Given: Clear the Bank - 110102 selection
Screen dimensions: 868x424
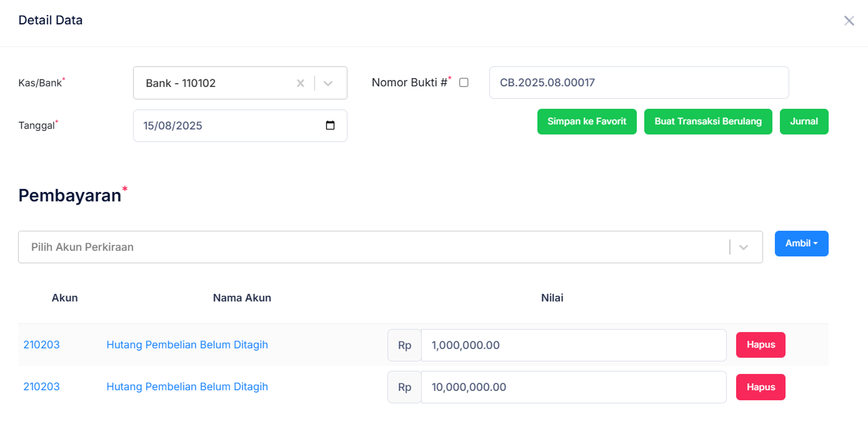Looking at the screenshot, I should pos(300,83).
